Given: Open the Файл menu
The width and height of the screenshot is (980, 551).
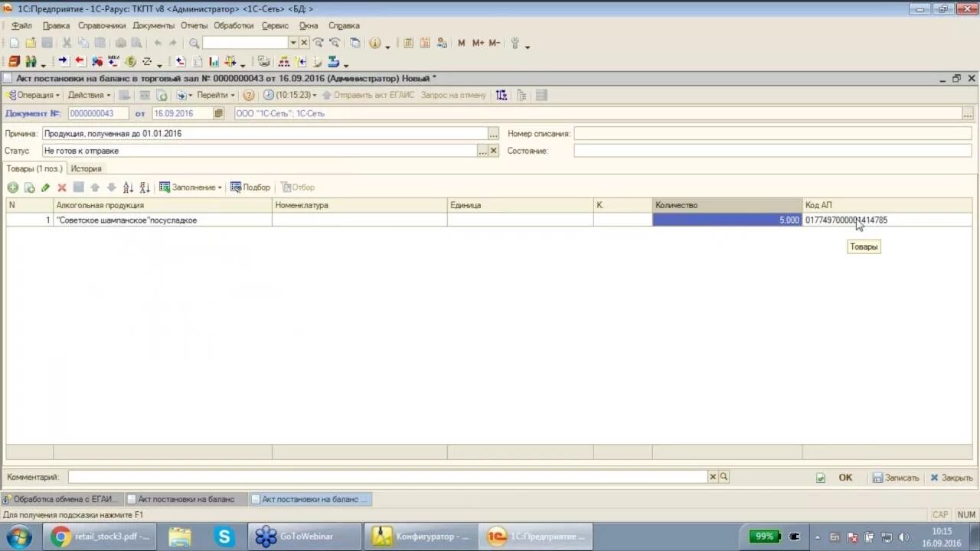Looking at the screenshot, I should [21, 25].
